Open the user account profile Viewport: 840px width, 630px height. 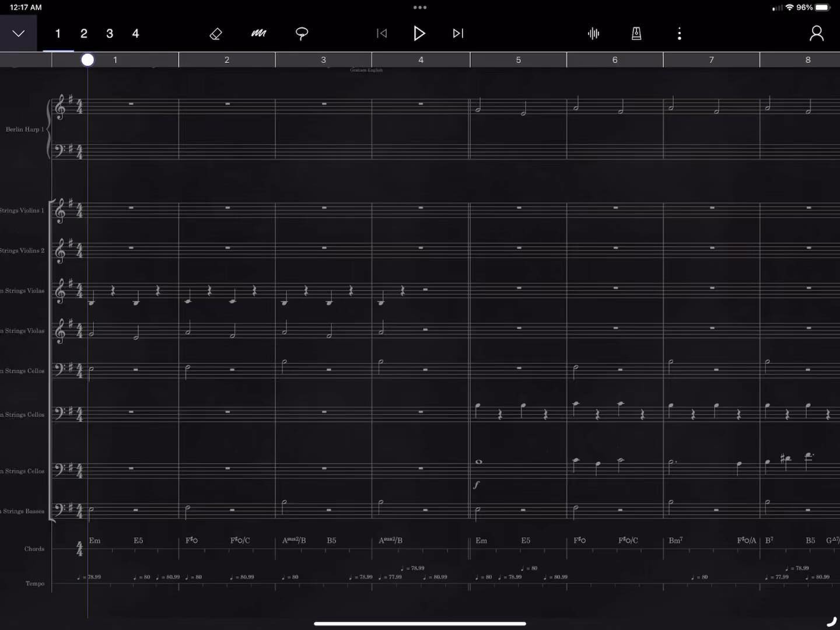click(816, 34)
